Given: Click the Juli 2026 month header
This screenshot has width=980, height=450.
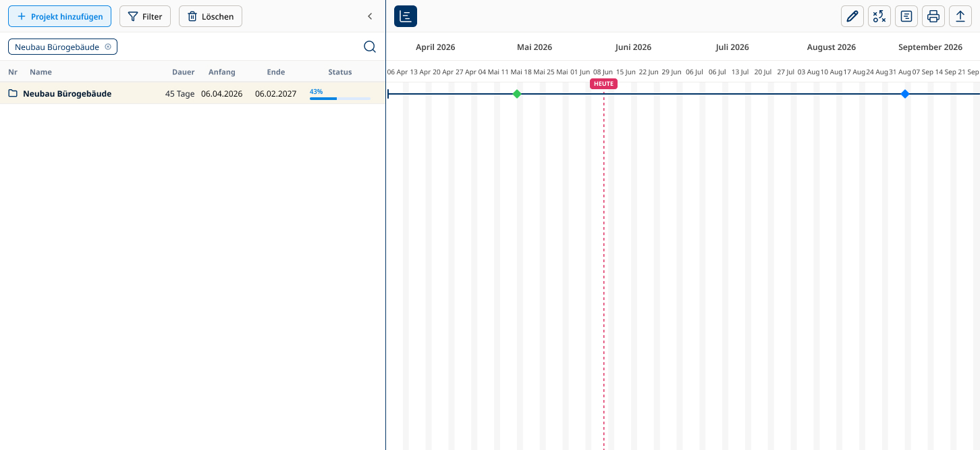Looking at the screenshot, I should [732, 47].
